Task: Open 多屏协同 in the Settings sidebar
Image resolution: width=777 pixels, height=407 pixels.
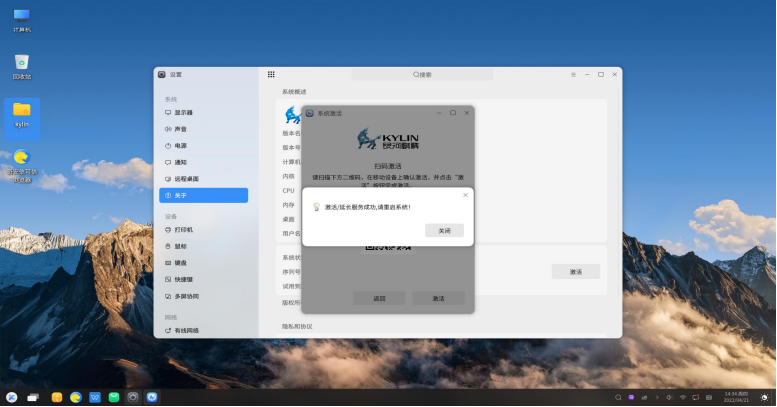Action: click(203, 296)
